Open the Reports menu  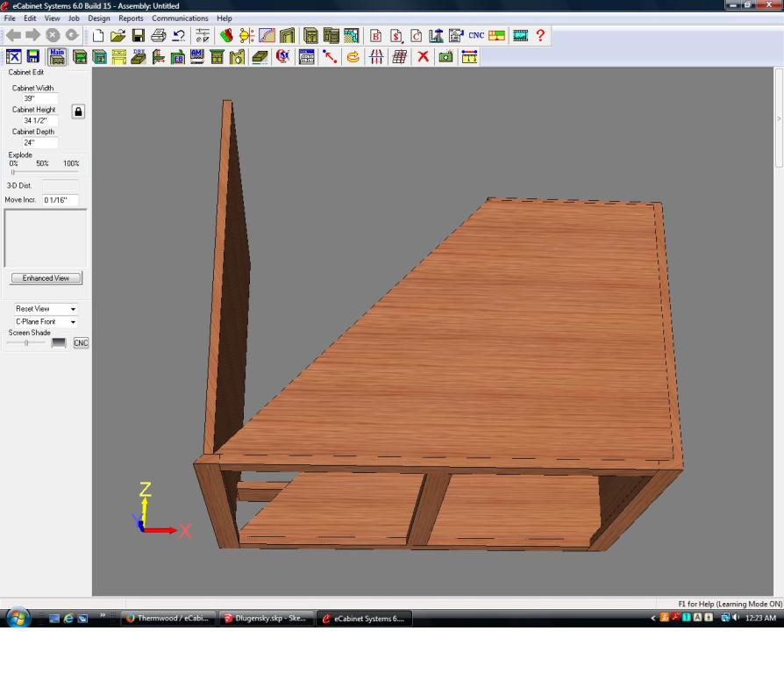coord(131,18)
